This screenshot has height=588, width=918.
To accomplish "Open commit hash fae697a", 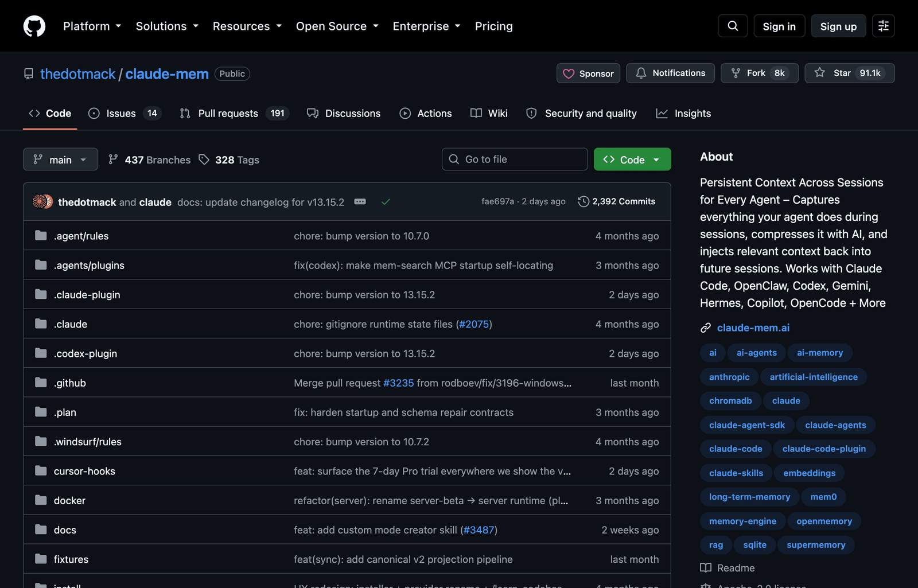I will point(497,201).
